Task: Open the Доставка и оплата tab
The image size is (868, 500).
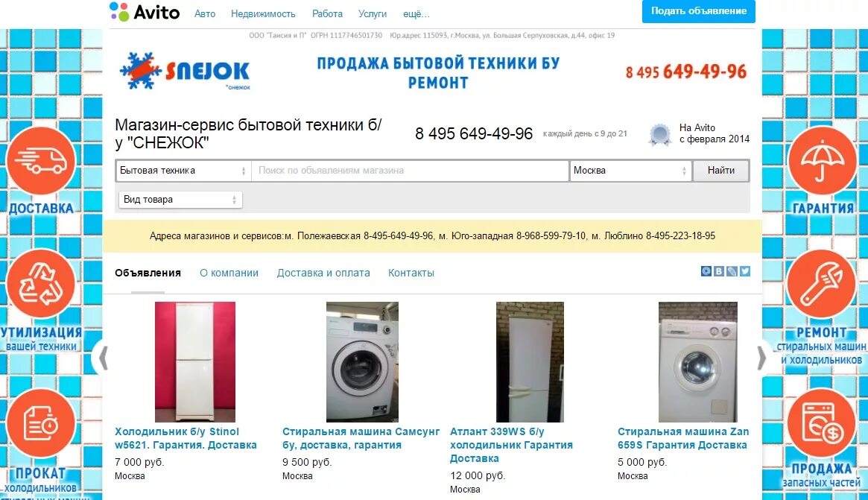Action: tap(323, 273)
